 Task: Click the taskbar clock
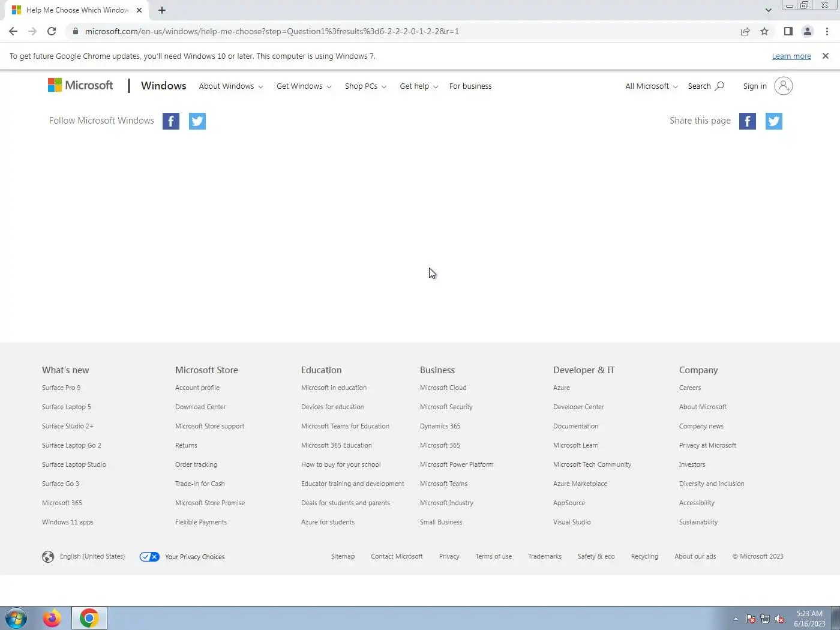(x=809, y=619)
